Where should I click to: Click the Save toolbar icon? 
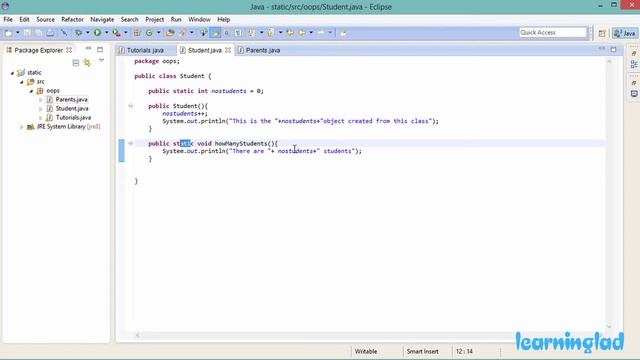27,33
